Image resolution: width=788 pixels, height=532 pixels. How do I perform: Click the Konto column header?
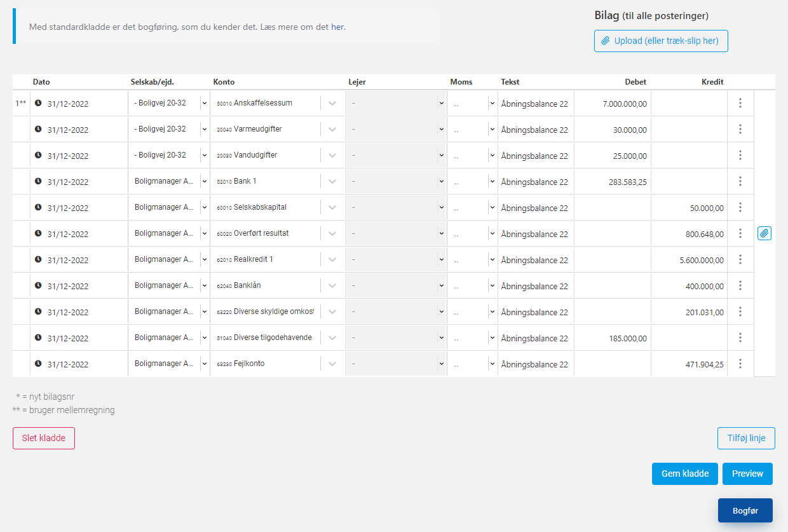224,82
